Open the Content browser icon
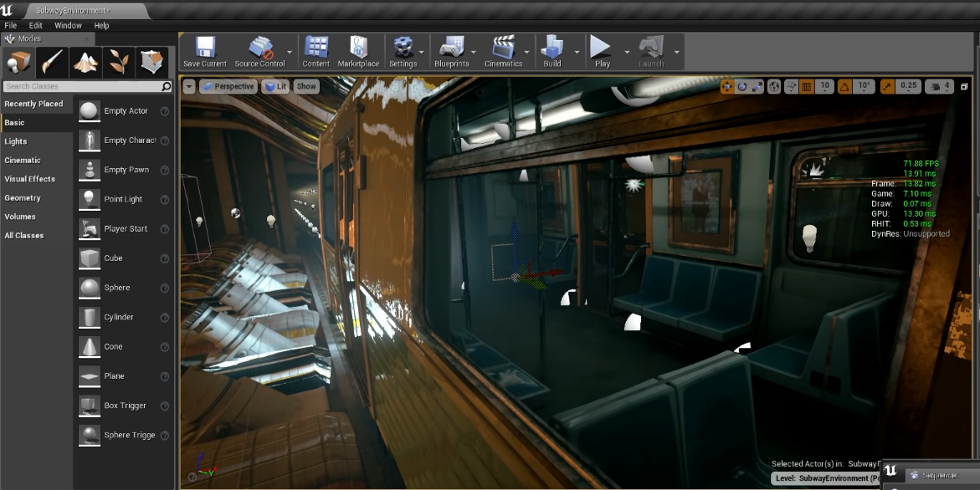This screenshot has width=980, height=490. (x=316, y=51)
